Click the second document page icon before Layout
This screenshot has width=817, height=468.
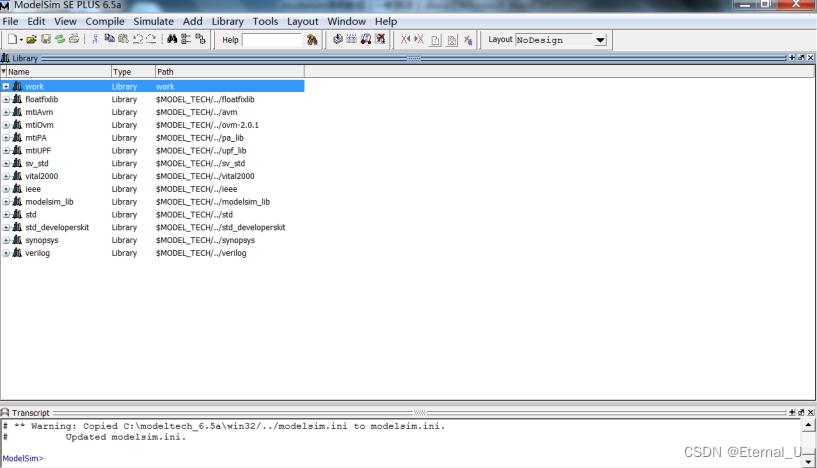[452, 40]
